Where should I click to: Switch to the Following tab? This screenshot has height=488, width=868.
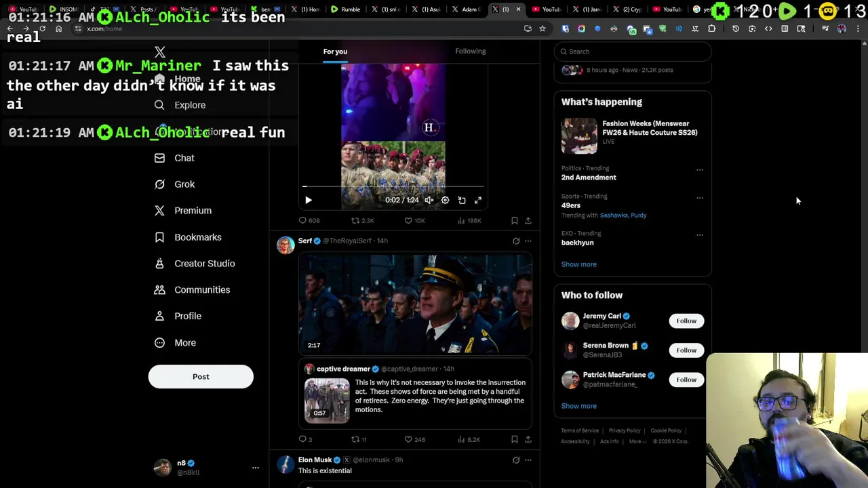point(471,52)
